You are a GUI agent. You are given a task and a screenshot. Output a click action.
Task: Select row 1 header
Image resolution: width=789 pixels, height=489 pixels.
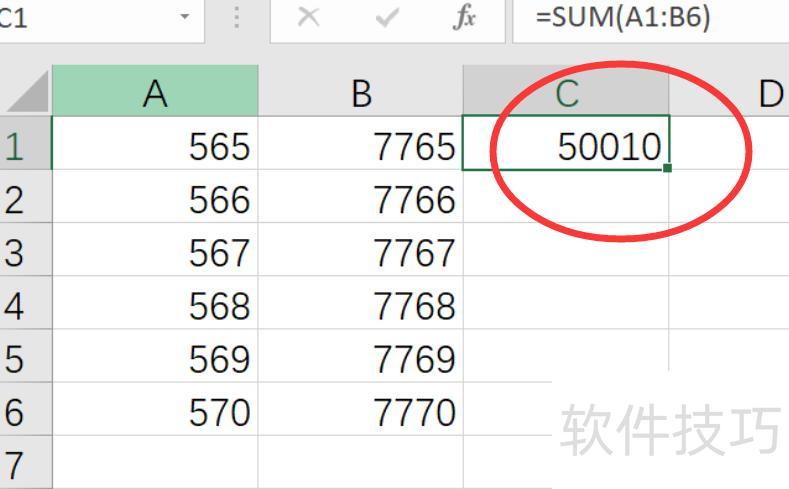coord(26,143)
